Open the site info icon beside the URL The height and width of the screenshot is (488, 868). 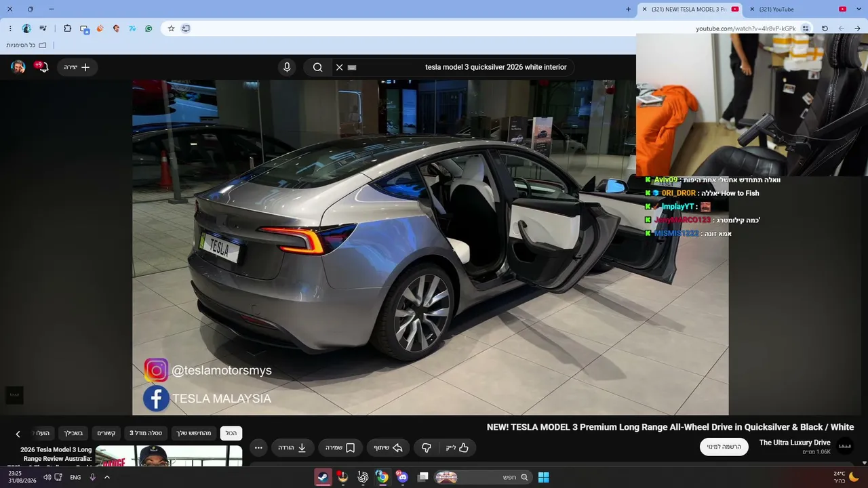(806, 28)
